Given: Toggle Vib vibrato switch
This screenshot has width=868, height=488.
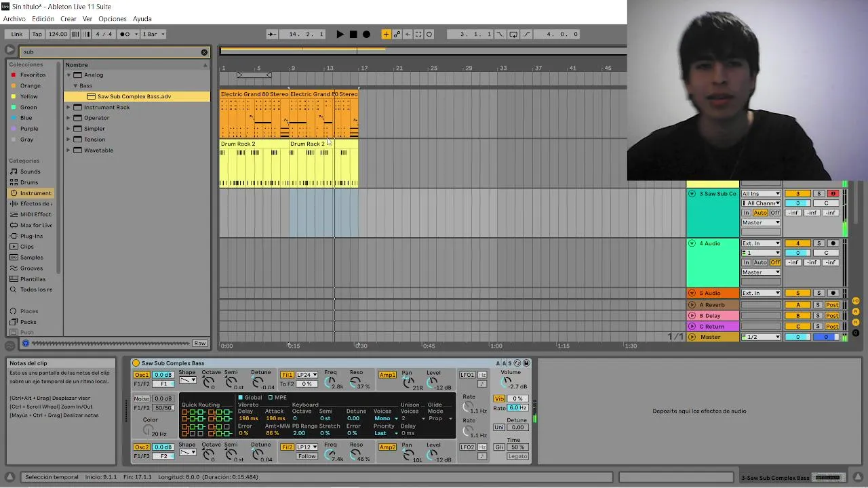Looking at the screenshot, I should click(x=499, y=399).
